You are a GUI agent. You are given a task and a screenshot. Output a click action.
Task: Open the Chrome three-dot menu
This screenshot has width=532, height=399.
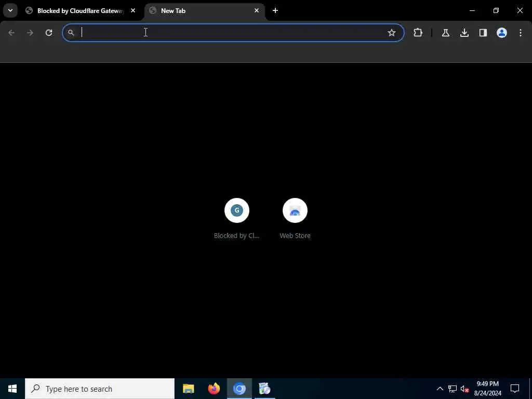click(x=521, y=33)
